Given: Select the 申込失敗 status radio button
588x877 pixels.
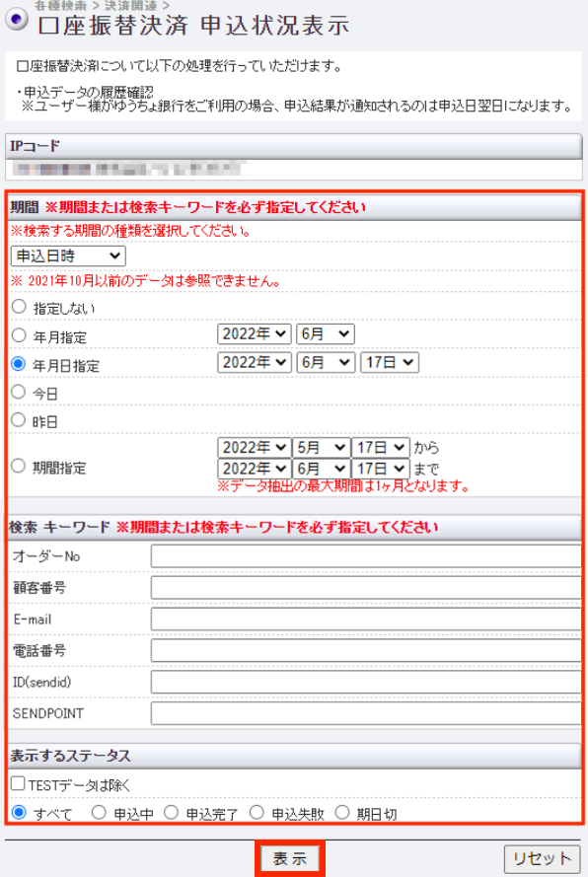Looking at the screenshot, I should coord(257,812).
